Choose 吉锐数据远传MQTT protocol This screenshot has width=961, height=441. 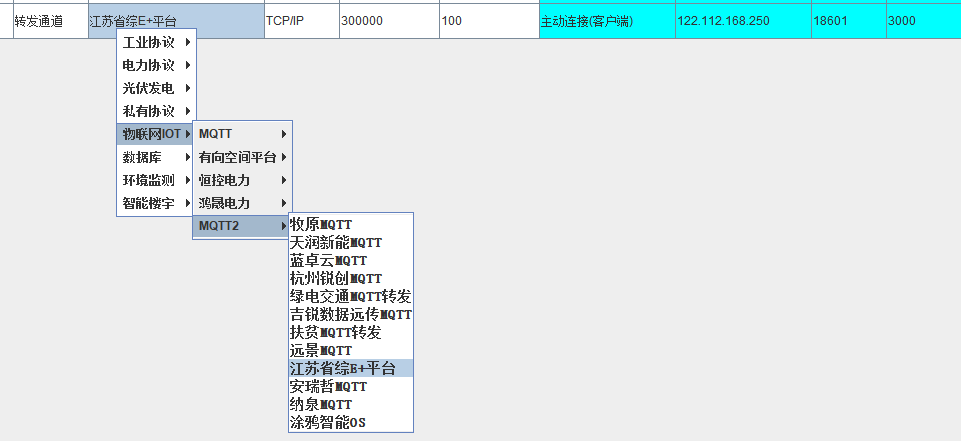pyautogui.click(x=351, y=314)
